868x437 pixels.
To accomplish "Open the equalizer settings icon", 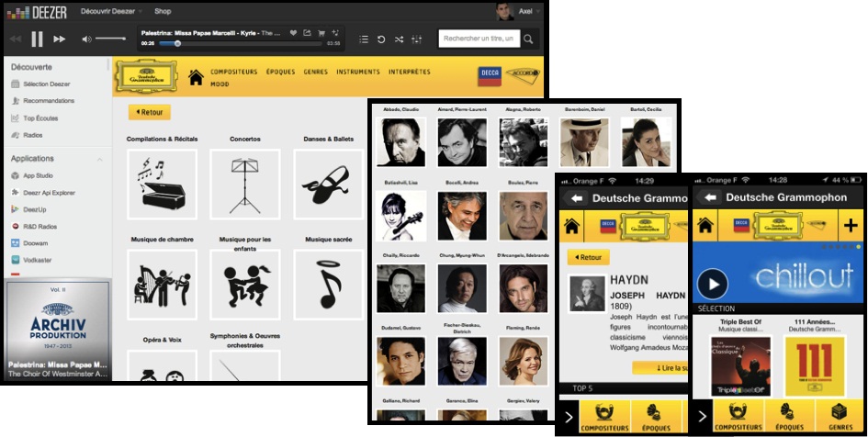I will [417, 39].
